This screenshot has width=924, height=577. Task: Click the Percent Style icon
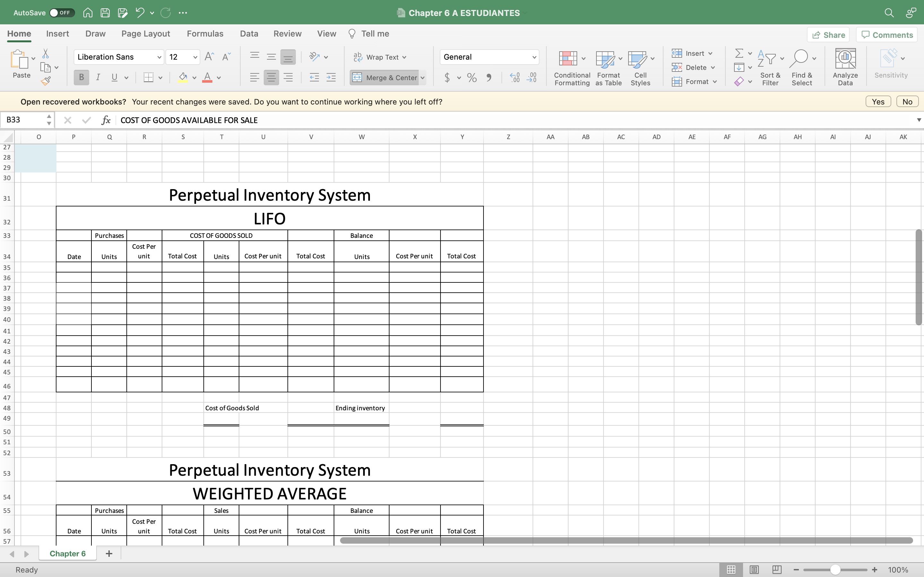(472, 78)
